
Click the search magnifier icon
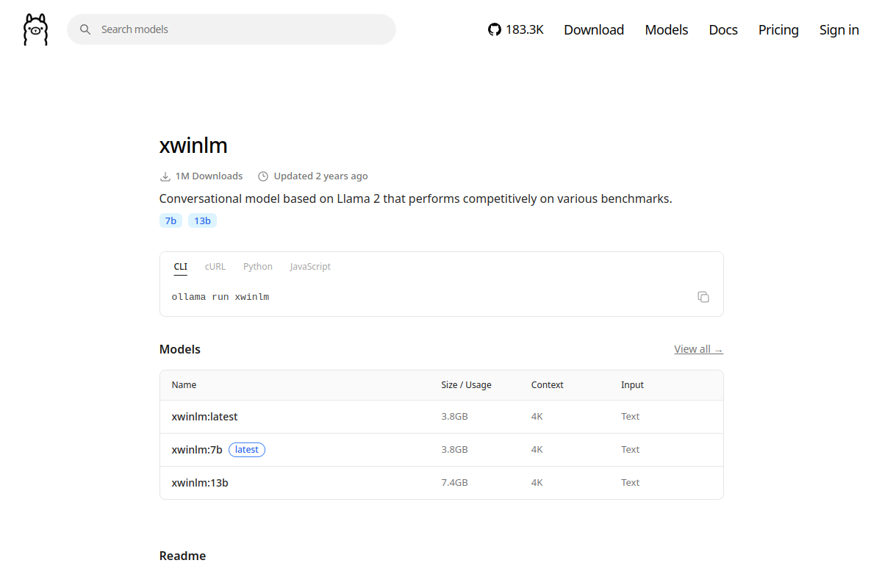click(x=85, y=29)
